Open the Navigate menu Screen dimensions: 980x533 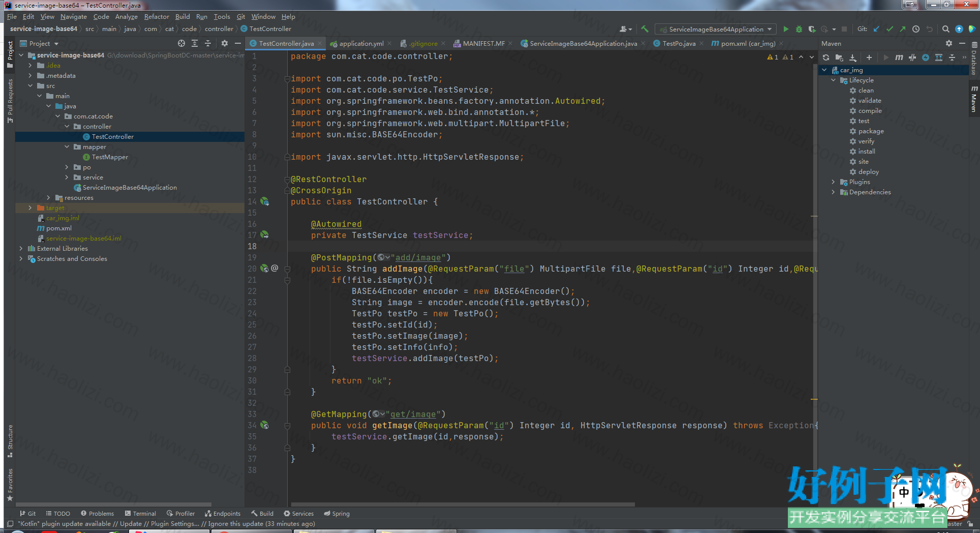tap(74, 16)
